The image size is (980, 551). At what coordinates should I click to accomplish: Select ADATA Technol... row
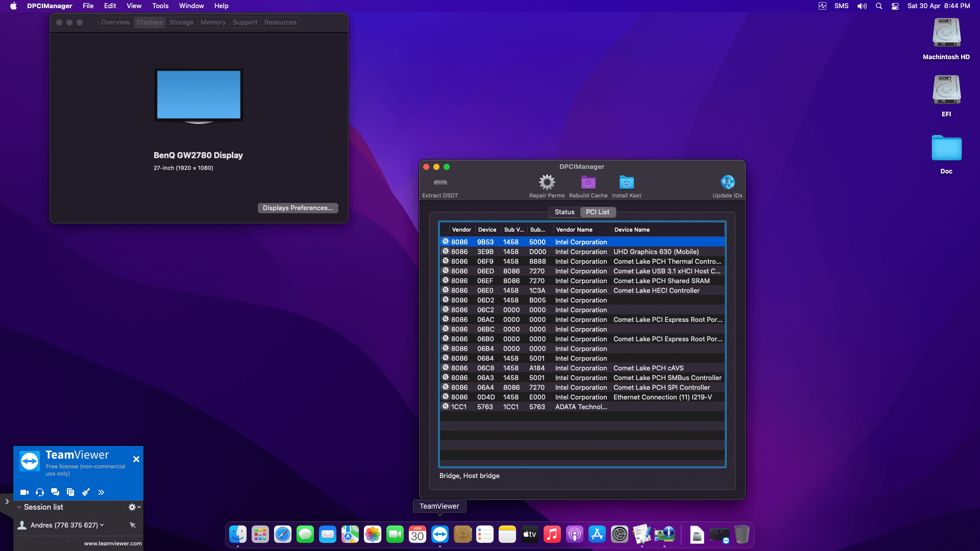(582, 407)
